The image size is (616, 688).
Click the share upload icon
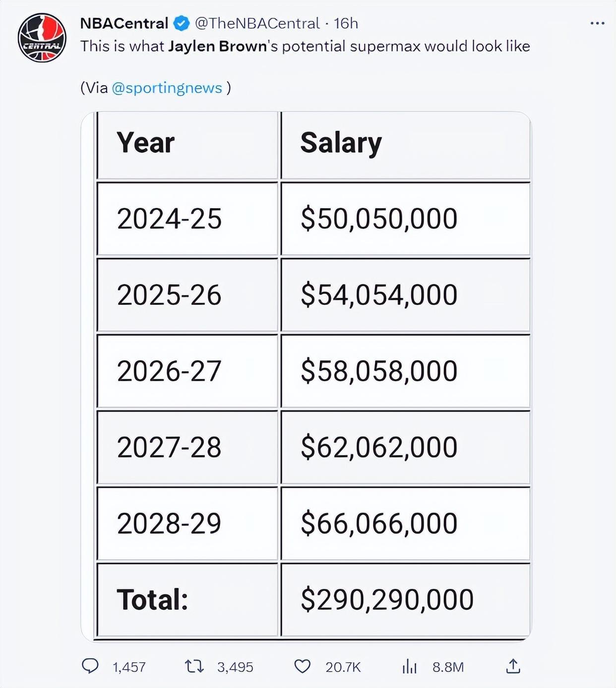pyautogui.click(x=513, y=666)
